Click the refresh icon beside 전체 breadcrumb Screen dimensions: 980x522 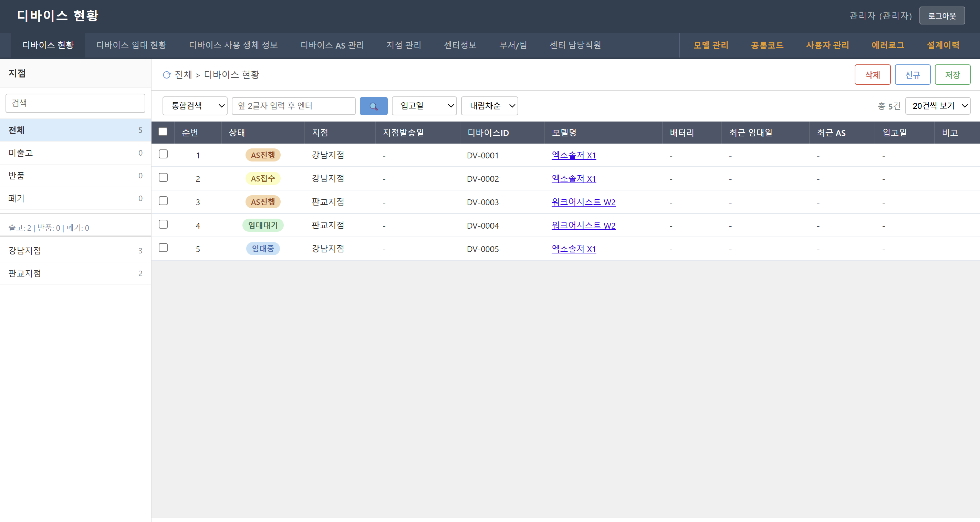point(167,75)
